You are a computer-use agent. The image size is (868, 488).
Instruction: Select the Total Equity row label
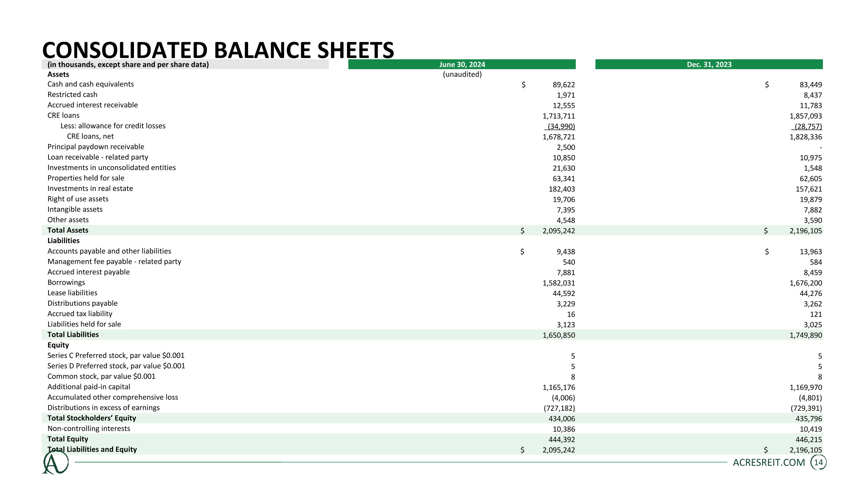[68, 439]
